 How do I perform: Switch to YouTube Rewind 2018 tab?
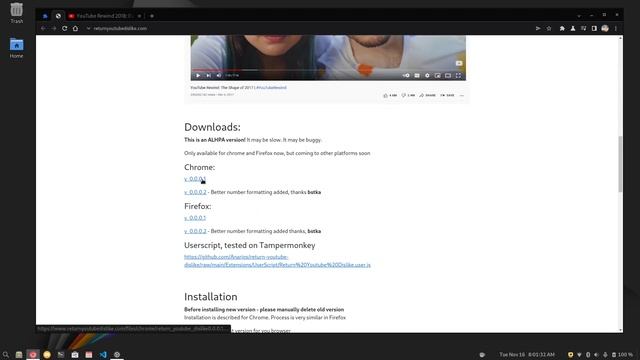(104, 16)
